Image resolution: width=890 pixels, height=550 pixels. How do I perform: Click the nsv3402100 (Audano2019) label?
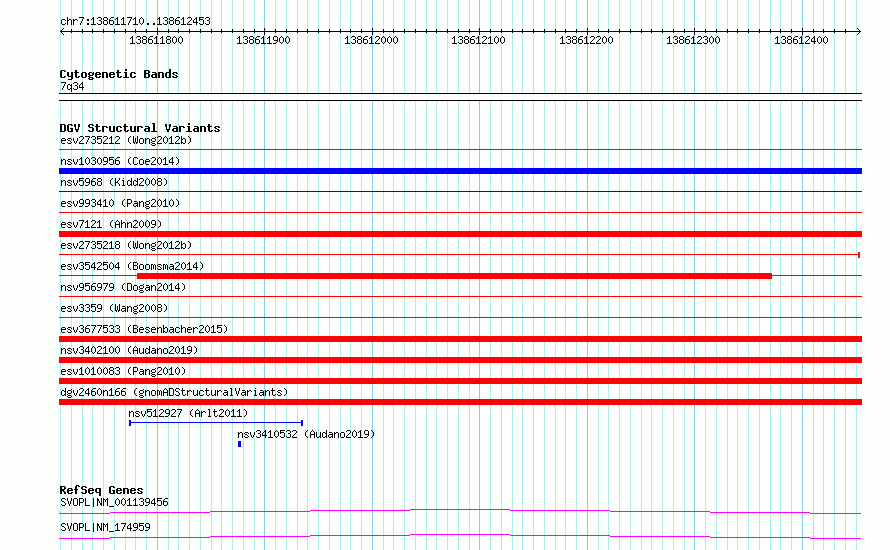(x=129, y=350)
